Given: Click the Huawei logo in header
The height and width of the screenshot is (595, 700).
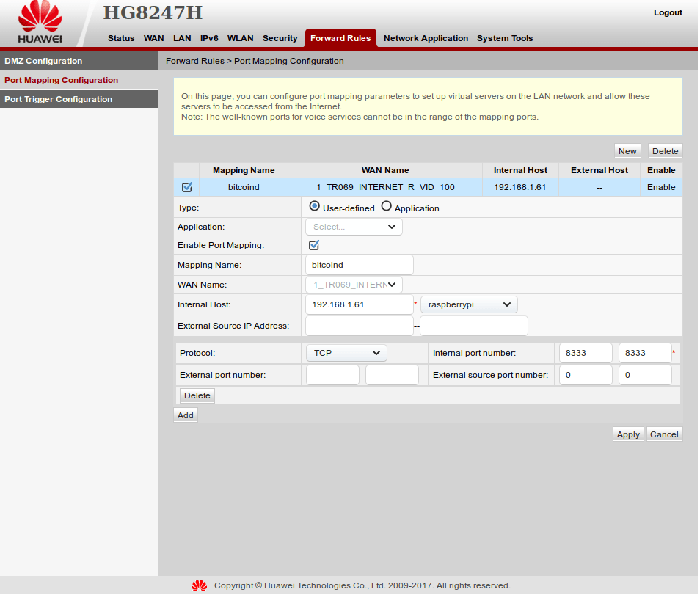Looking at the screenshot, I should [x=40, y=23].
